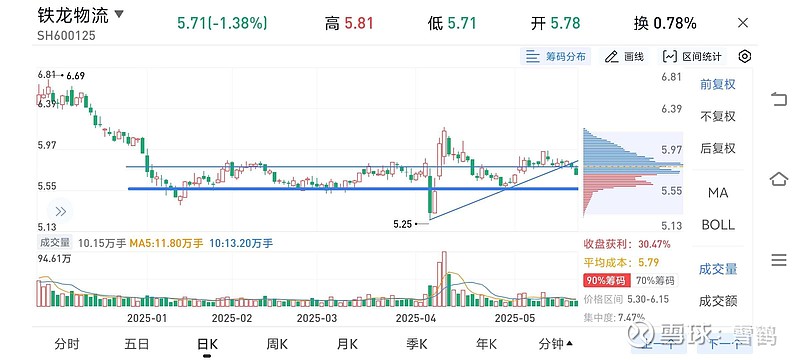The image size is (800, 360).
Task: Open the 筹码分布 chip distribution panel
Action: [556, 57]
